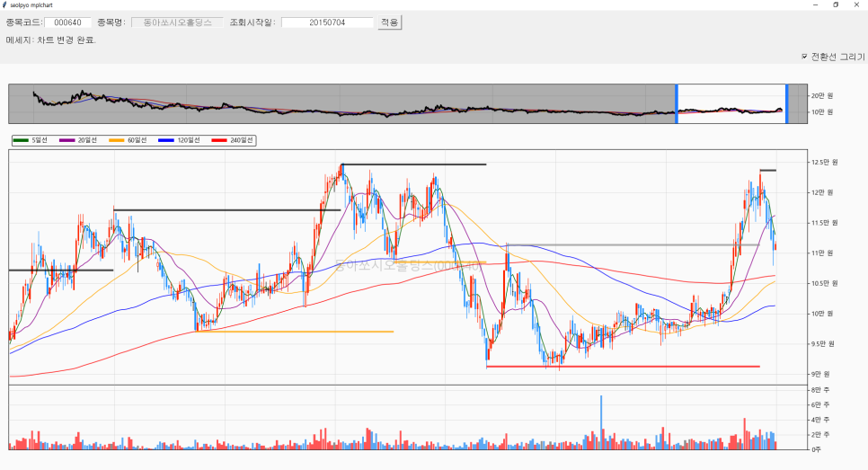Click the left blue handle of range selector
868x470 pixels.
point(677,103)
